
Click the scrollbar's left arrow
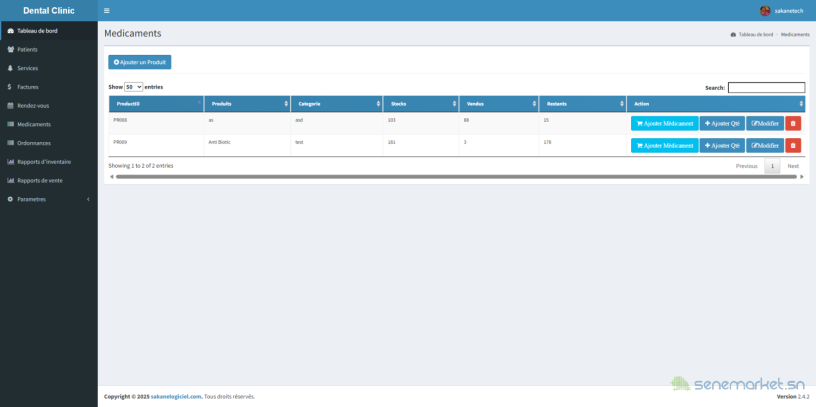point(111,176)
